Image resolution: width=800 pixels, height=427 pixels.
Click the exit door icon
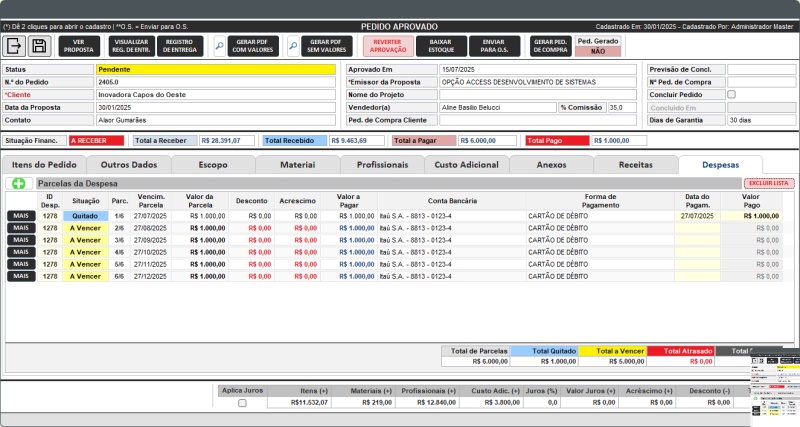click(x=15, y=46)
